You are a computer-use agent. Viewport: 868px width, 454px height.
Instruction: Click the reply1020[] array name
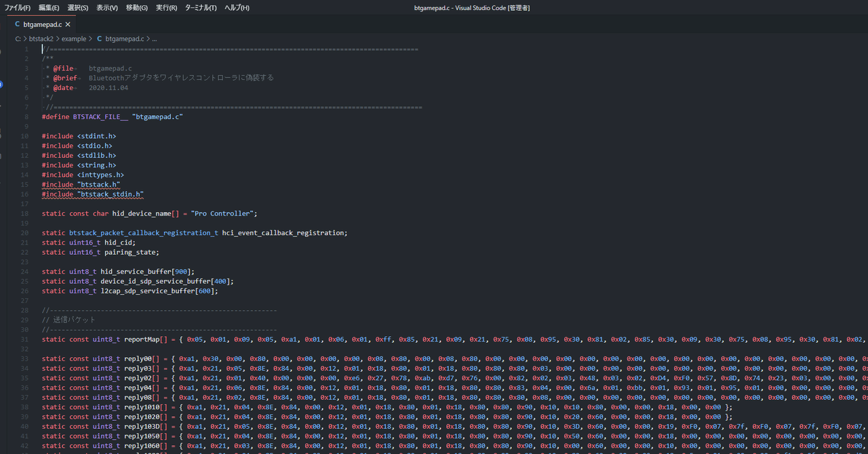147,417
